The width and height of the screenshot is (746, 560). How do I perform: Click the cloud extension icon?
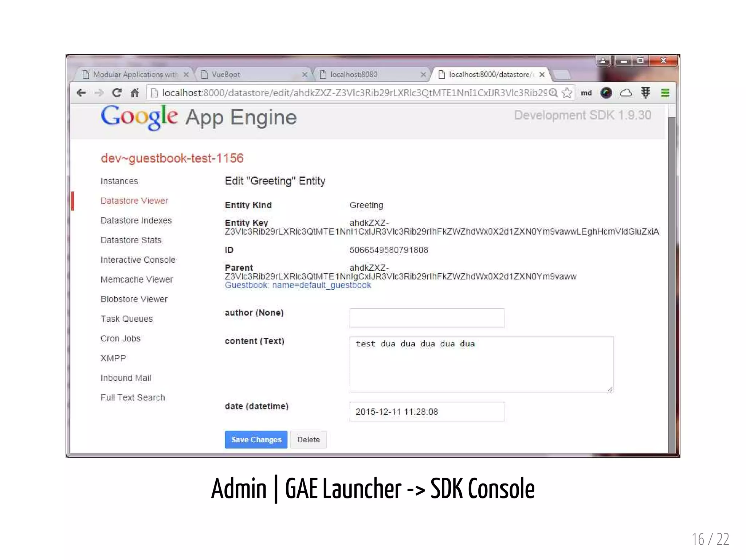(x=626, y=93)
